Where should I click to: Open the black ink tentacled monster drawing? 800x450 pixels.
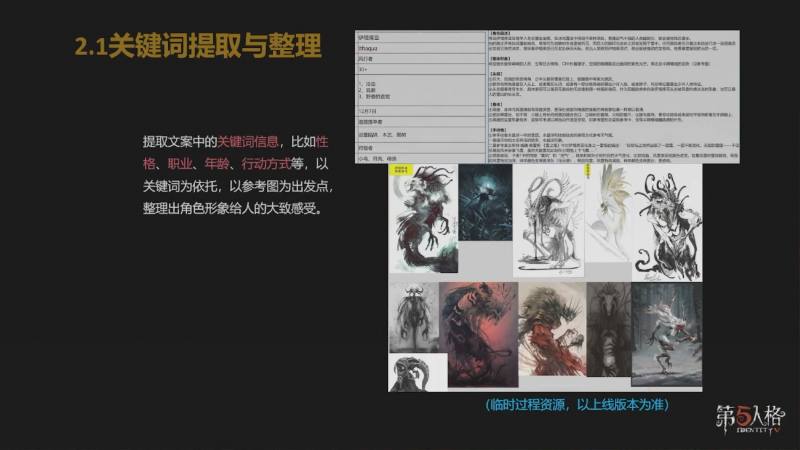667,223
